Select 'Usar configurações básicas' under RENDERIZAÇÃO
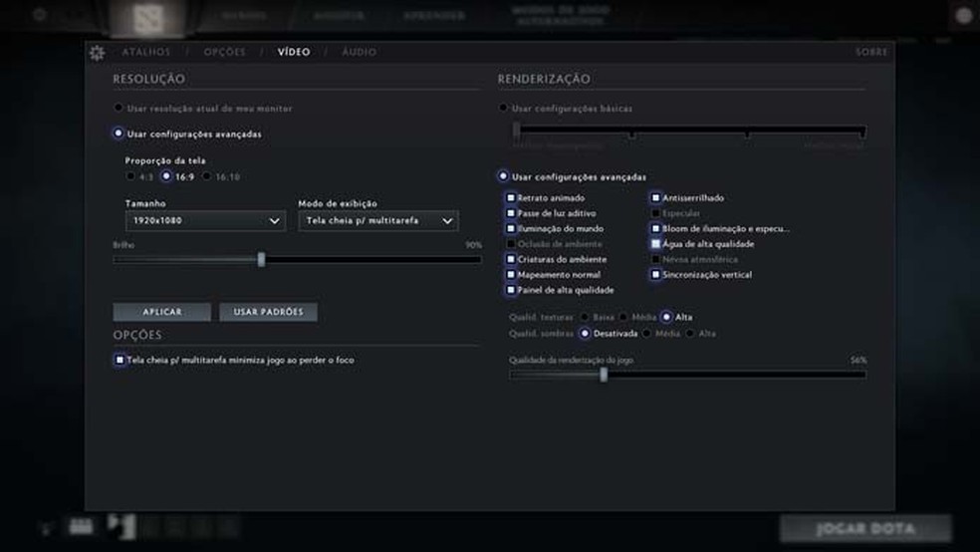980x552 pixels. 503,108
